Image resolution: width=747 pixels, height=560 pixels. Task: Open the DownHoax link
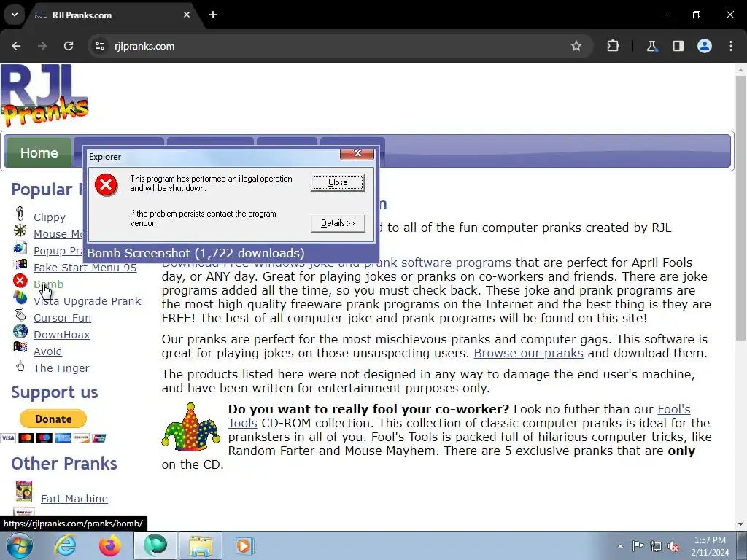pyautogui.click(x=61, y=335)
